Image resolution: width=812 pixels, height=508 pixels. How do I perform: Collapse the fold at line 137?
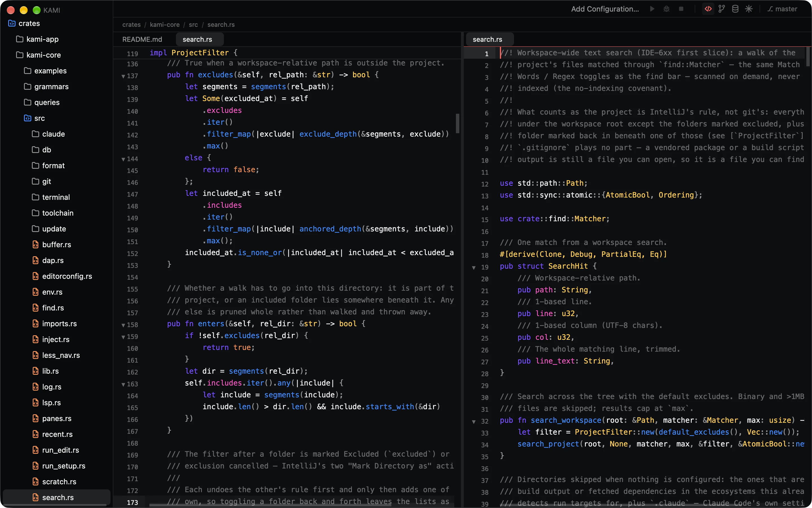point(123,76)
